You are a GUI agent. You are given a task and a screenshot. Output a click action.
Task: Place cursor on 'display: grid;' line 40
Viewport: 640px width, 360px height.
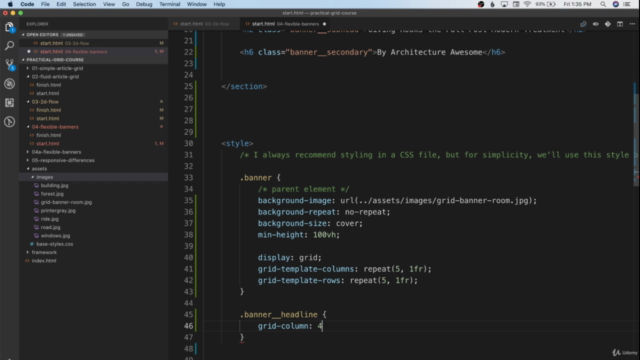[289, 258]
